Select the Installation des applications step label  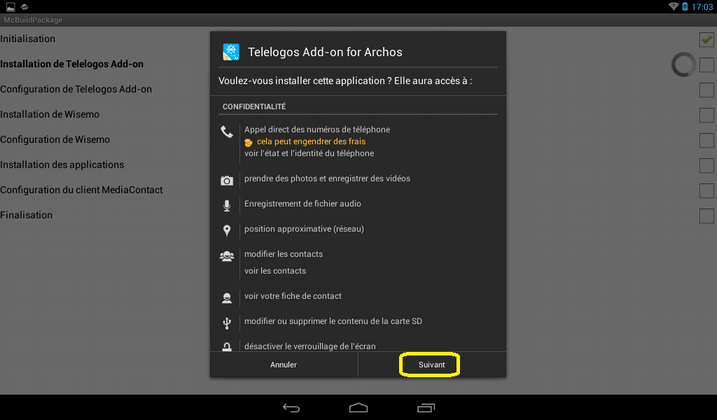tap(62, 165)
